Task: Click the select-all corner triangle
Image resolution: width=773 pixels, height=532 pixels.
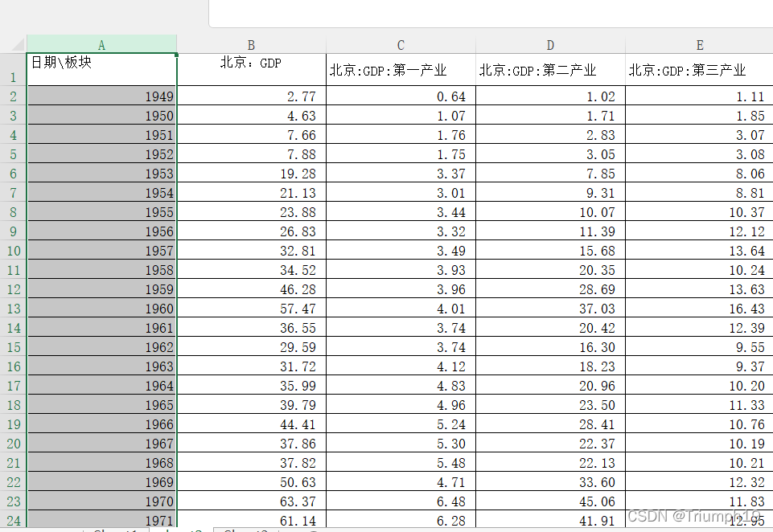Action: click(x=18, y=45)
